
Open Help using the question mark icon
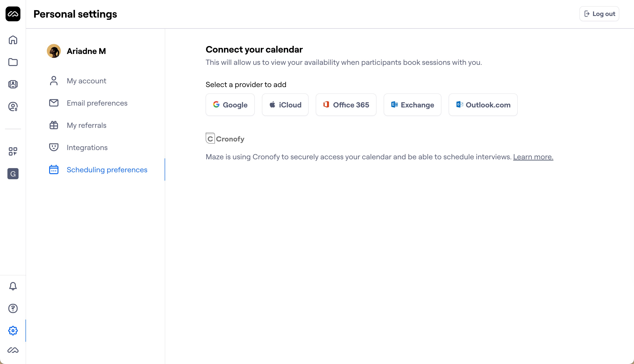(x=13, y=308)
